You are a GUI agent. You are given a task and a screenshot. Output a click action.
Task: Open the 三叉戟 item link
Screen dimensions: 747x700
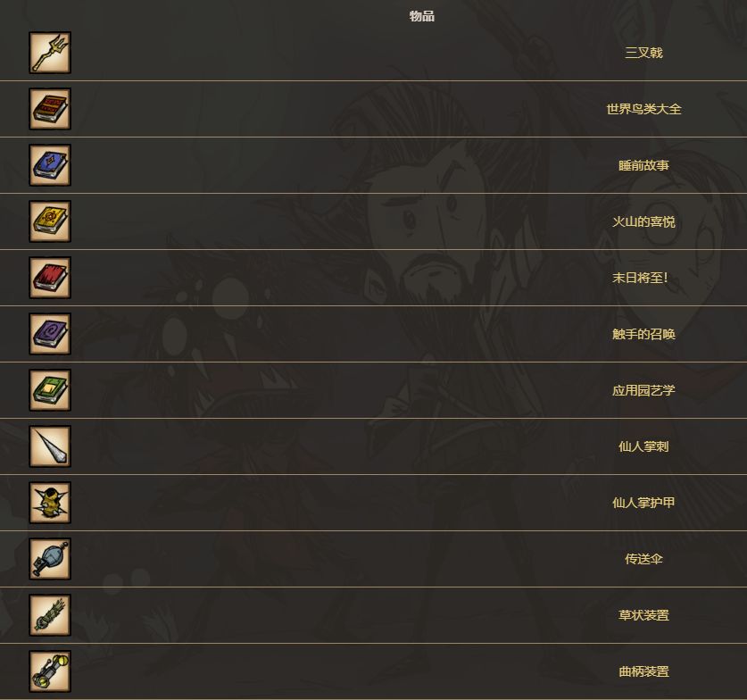pos(643,53)
